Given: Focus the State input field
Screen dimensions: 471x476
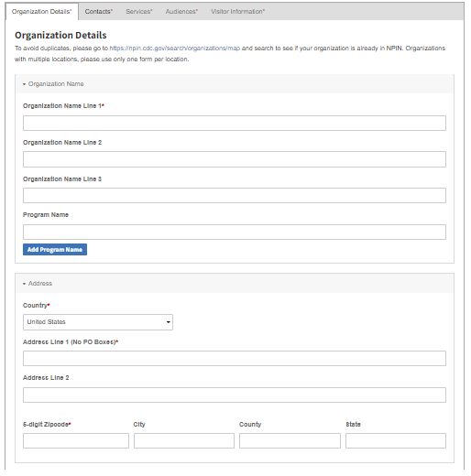Looking at the screenshot, I should tap(396, 440).
